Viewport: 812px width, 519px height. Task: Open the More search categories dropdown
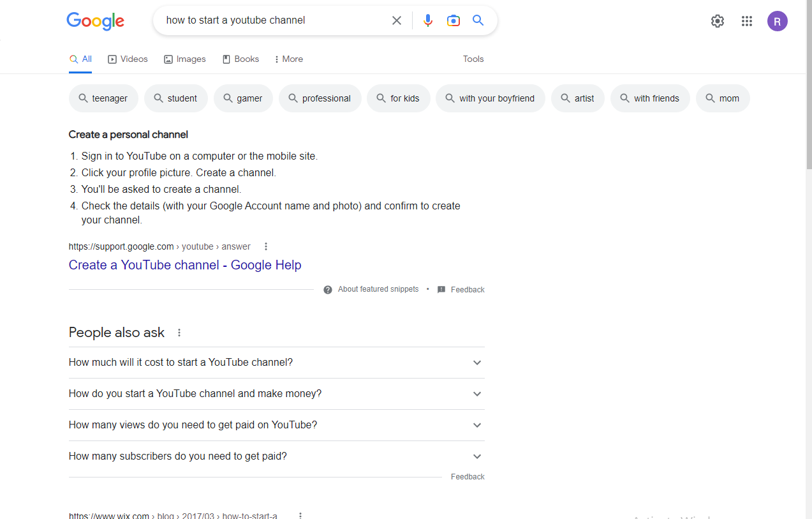tap(288, 59)
